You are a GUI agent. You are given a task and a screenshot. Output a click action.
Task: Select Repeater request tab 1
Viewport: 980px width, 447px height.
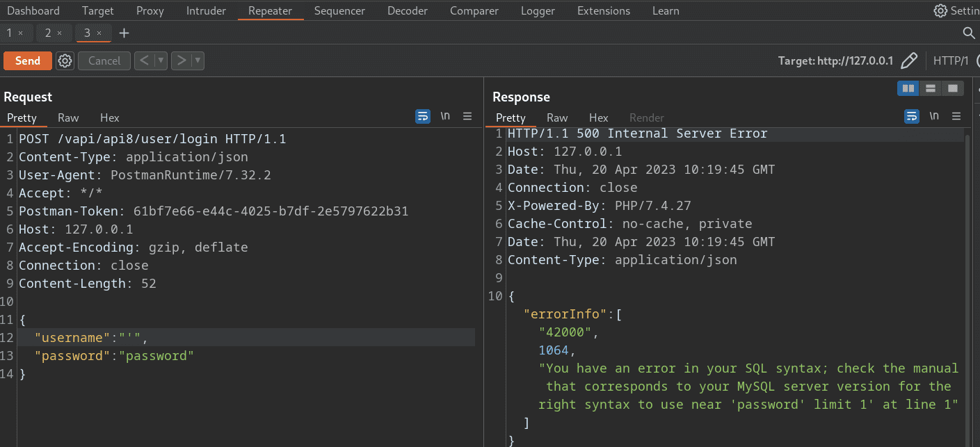[x=10, y=33]
